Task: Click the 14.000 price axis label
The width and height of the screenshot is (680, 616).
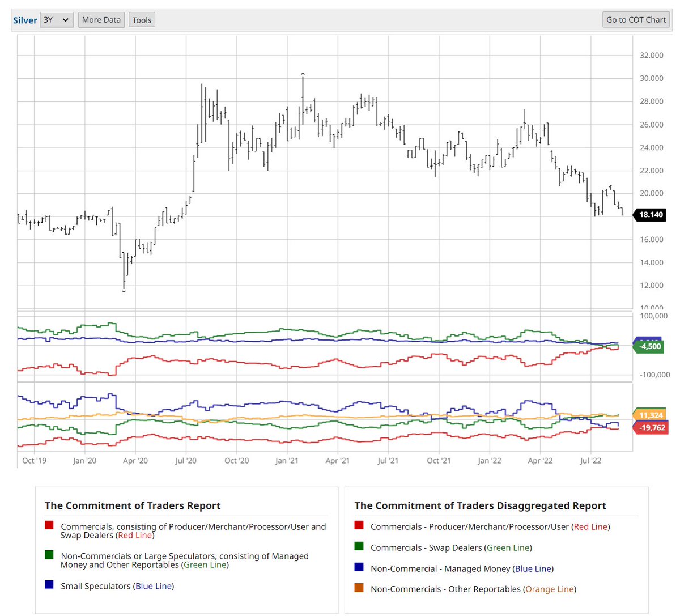Action: coord(652,262)
